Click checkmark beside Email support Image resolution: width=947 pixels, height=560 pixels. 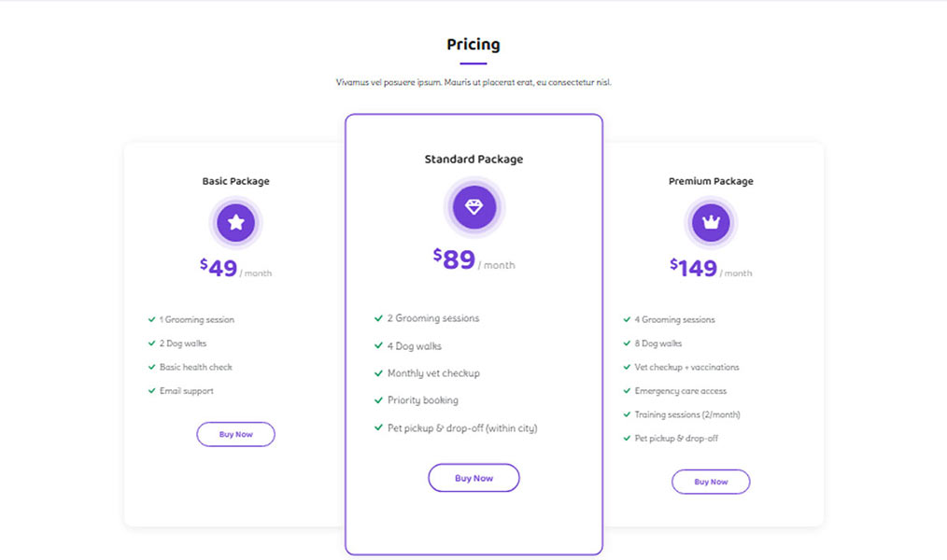click(151, 391)
